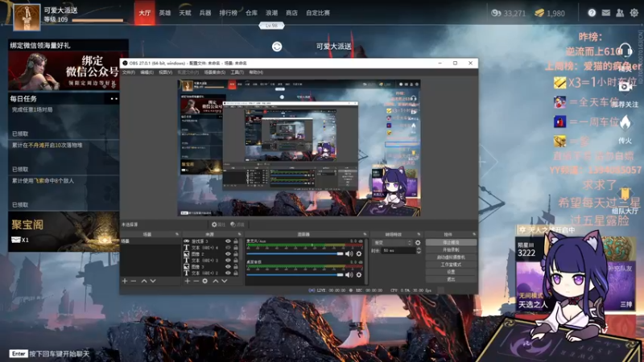Toggle visibility of 文本 (GDI+) 3 source
This screenshot has height=362, width=644.
pyautogui.click(x=228, y=260)
